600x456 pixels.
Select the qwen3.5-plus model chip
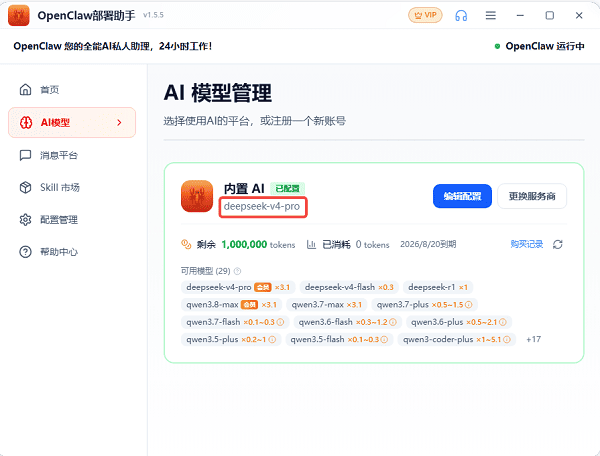(231, 339)
